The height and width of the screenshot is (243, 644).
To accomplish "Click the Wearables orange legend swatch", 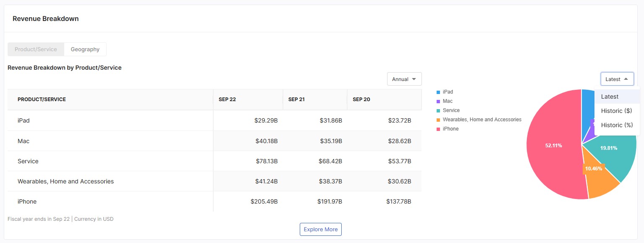I will point(438,120).
